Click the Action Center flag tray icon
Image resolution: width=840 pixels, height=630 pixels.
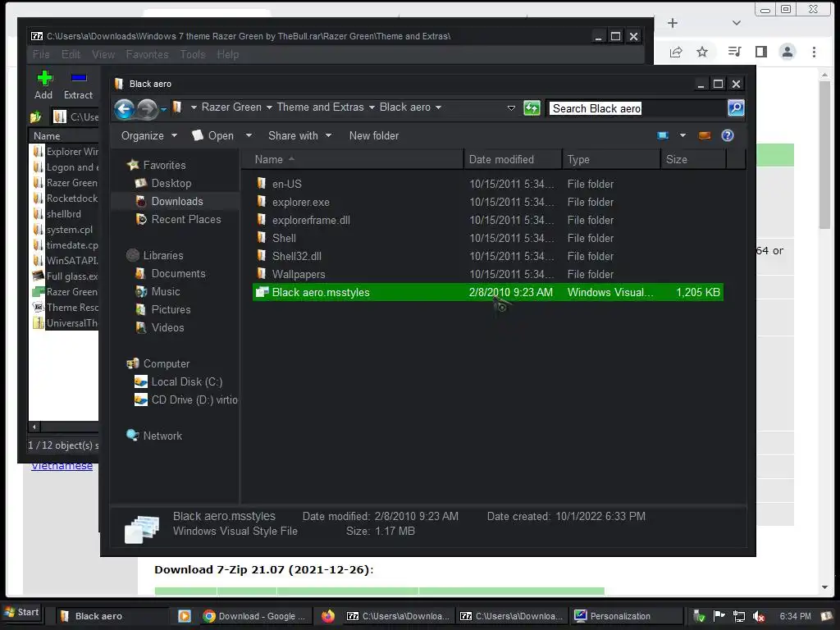tap(719, 616)
